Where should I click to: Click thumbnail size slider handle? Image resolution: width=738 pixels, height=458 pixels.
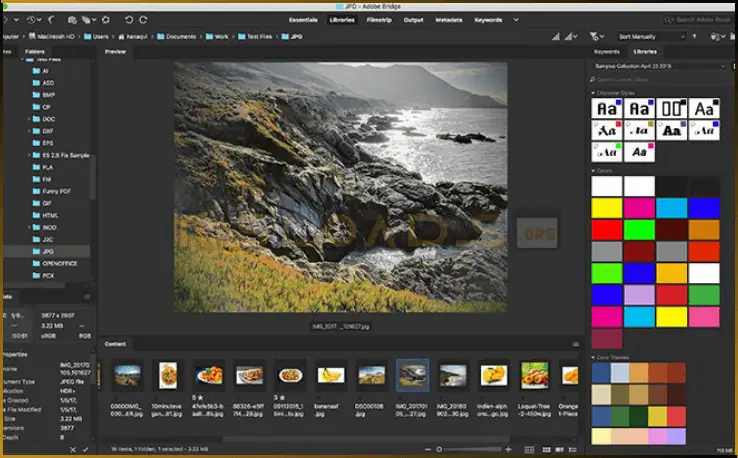439,450
